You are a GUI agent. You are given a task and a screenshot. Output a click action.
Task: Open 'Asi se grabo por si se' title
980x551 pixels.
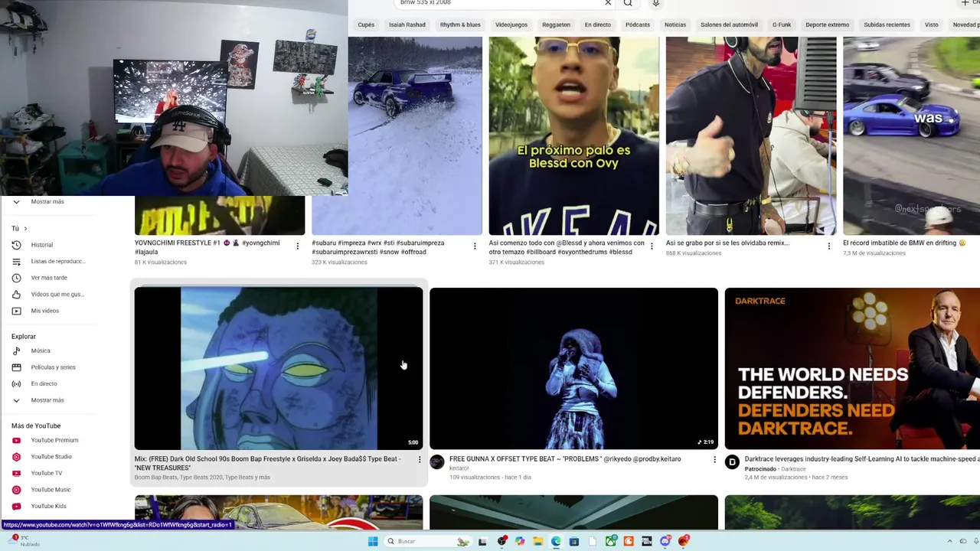(x=727, y=243)
